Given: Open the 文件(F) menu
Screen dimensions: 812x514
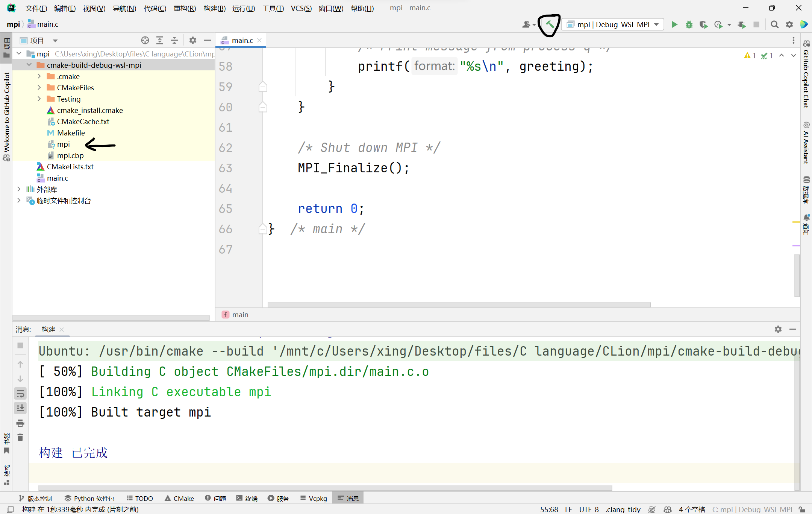Looking at the screenshot, I should (x=36, y=8).
